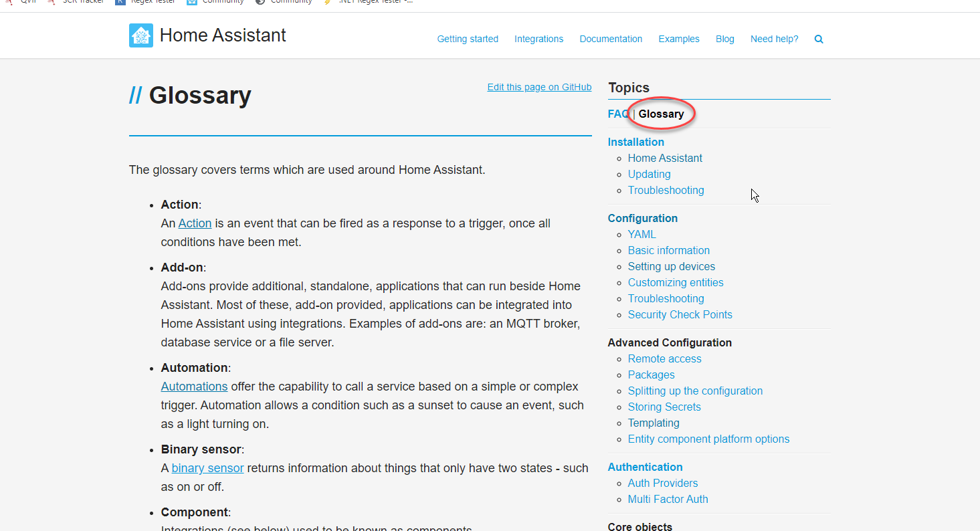Select the Storing Secrets link
980x531 pixels.
click(x=664, y=407)
